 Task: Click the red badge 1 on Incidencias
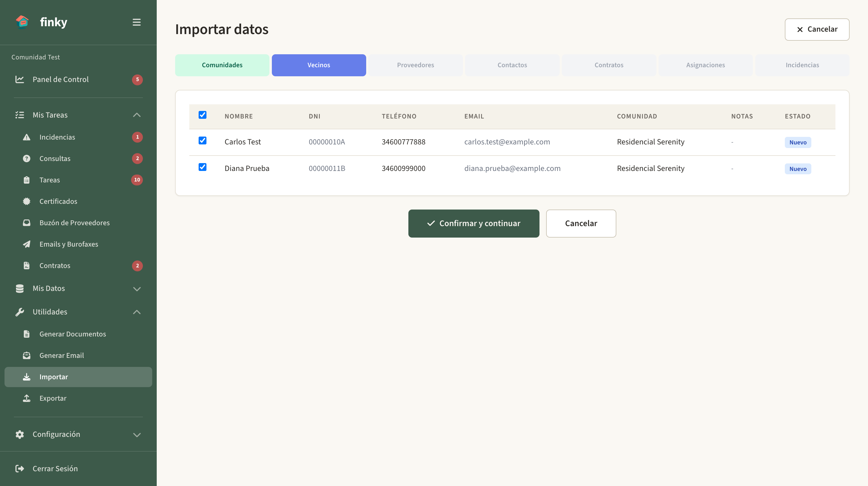pos(137,137)
